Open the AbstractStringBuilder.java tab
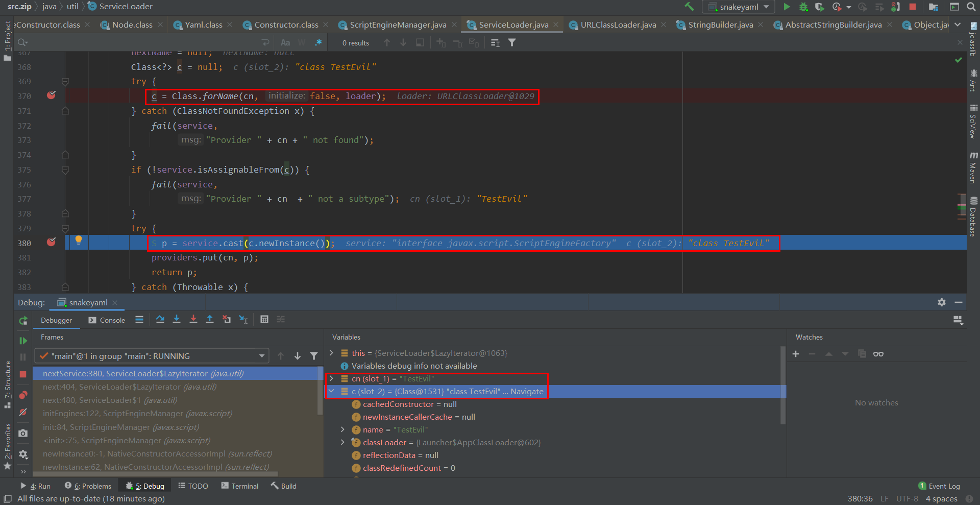Image resolution: width=980 pixels, height=505 pixels. tap(833, 25)
